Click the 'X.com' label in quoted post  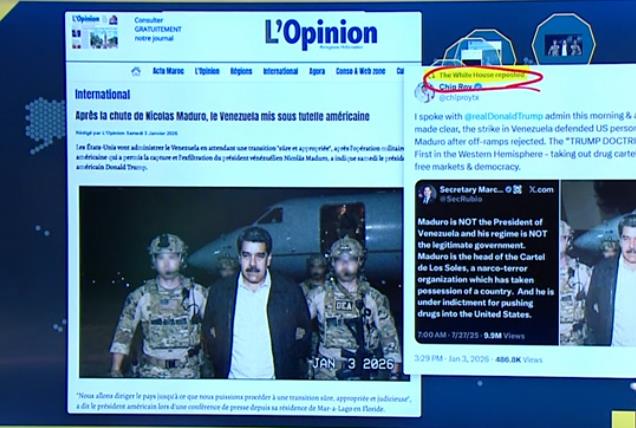coord(541,189)
